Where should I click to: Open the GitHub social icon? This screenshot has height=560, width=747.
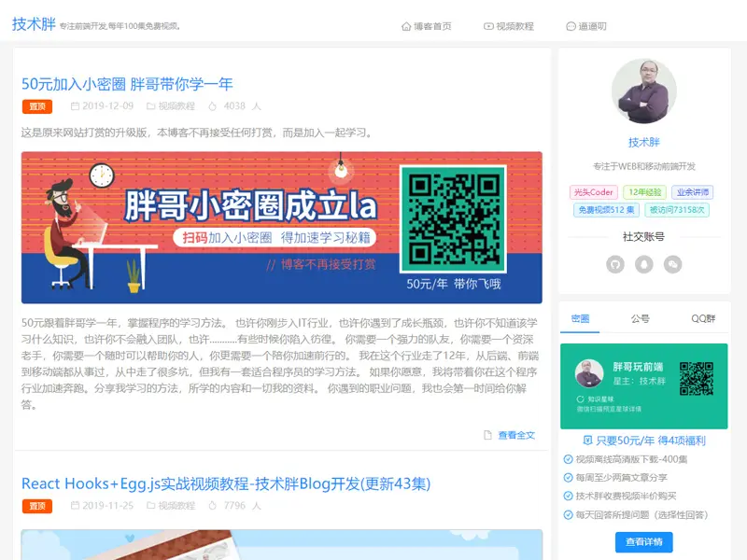coord(615,264)
